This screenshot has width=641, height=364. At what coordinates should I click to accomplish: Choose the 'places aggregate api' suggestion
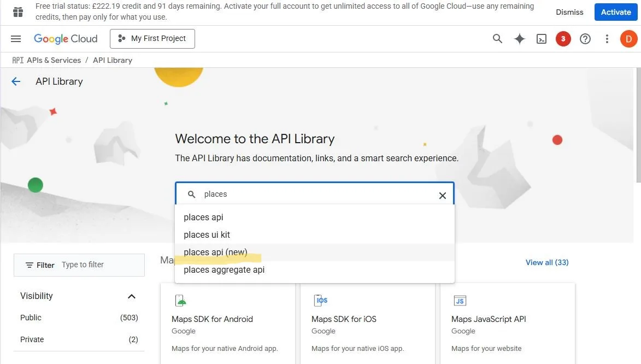click(x=224, y=269)
